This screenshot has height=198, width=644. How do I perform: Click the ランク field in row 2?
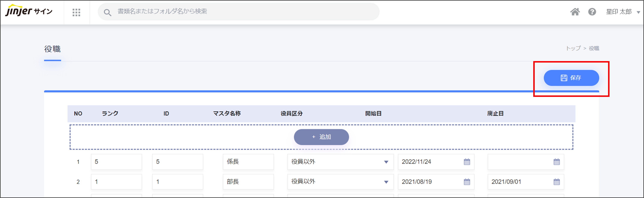116,182
